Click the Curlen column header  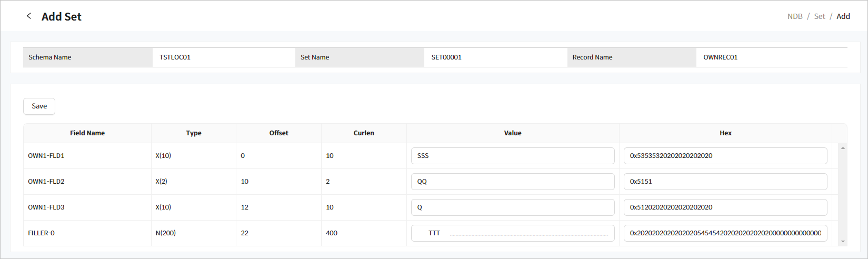(364, 133)
